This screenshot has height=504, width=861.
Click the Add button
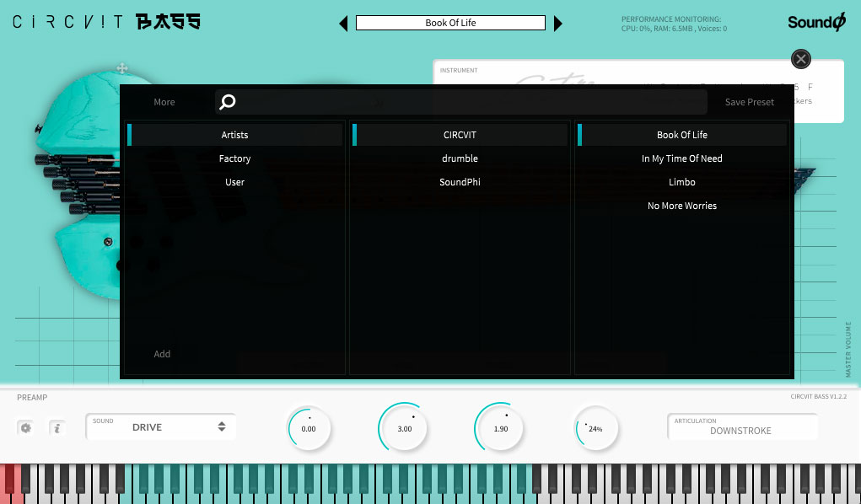pos(162,354)
